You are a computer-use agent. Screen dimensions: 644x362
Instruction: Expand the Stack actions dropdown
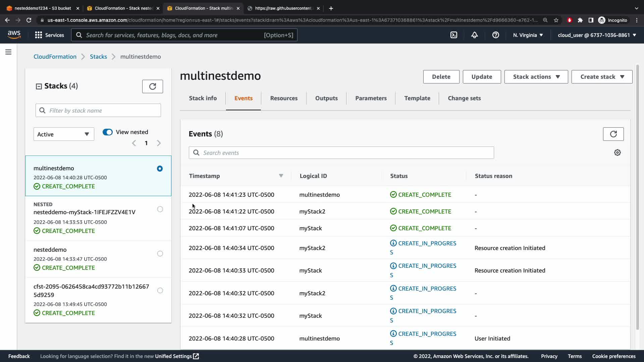[536, 77]
